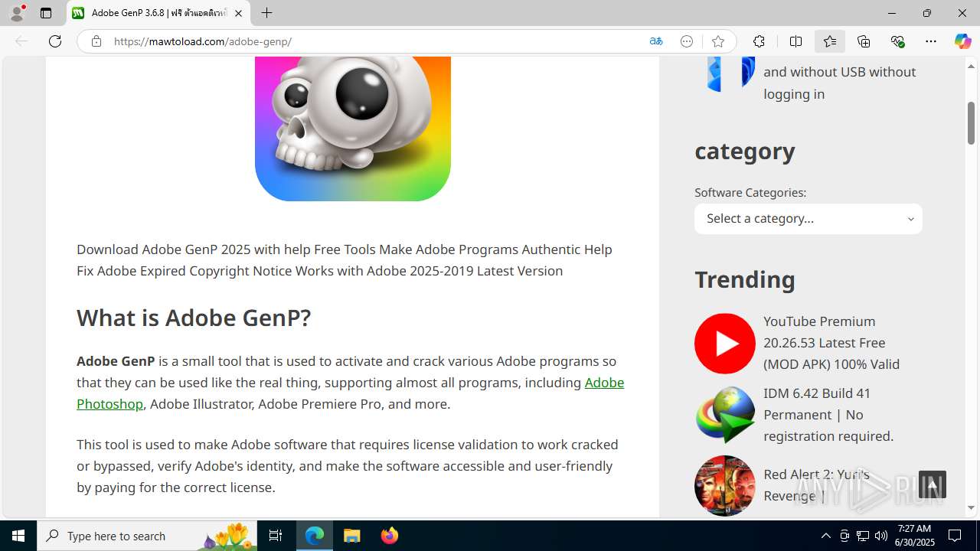
Task: Open the notification center icon
Action: [955, 536]
